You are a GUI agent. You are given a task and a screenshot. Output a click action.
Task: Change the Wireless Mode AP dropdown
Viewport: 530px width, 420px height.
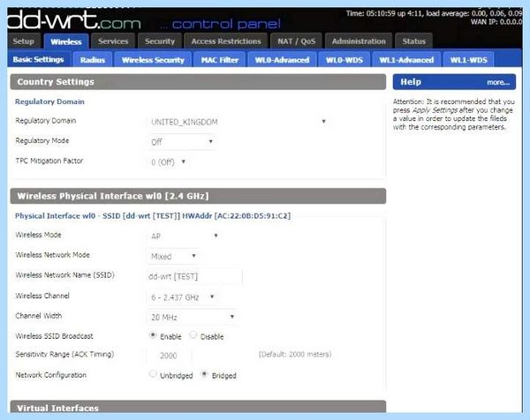pos(185,236)
